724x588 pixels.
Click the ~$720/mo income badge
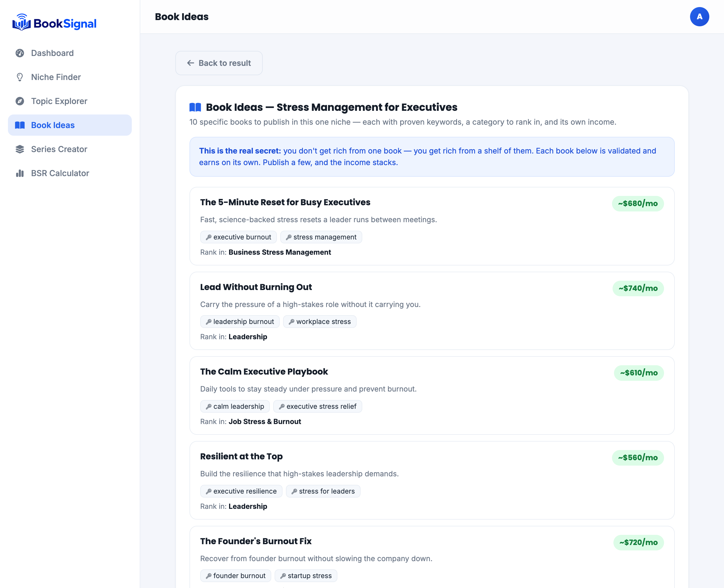click(638, 542)
